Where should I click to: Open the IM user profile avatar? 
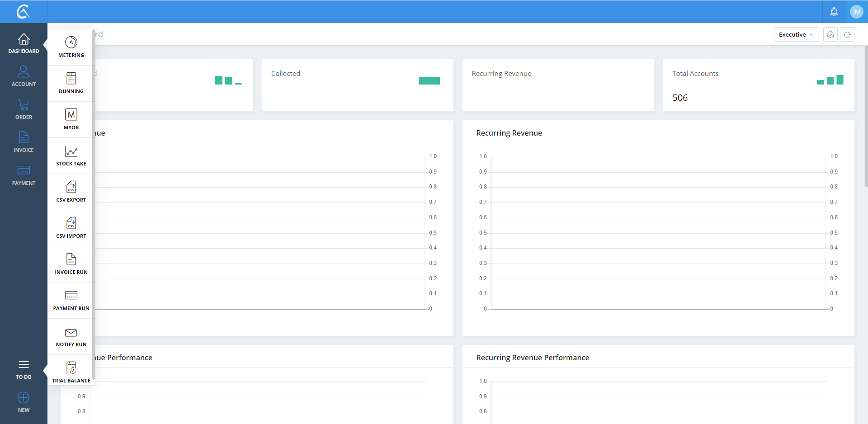point(856,12)
